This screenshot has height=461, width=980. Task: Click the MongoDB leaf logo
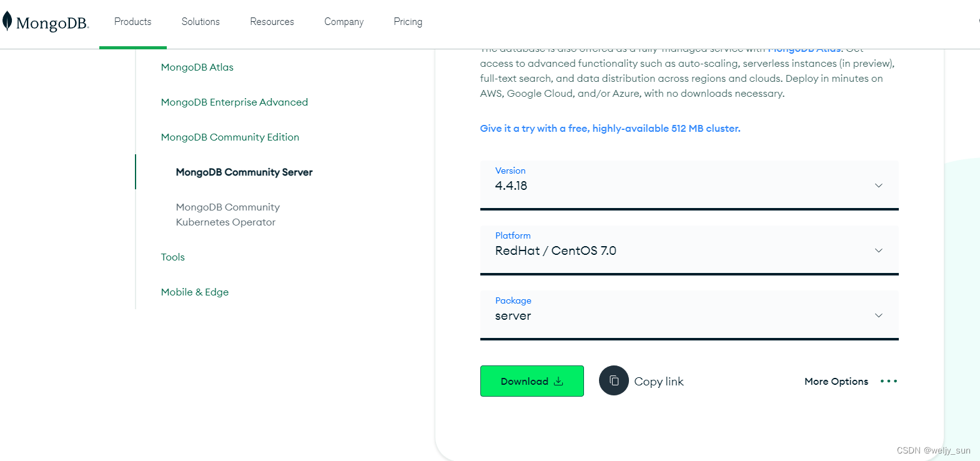click(x=7, y=21)
